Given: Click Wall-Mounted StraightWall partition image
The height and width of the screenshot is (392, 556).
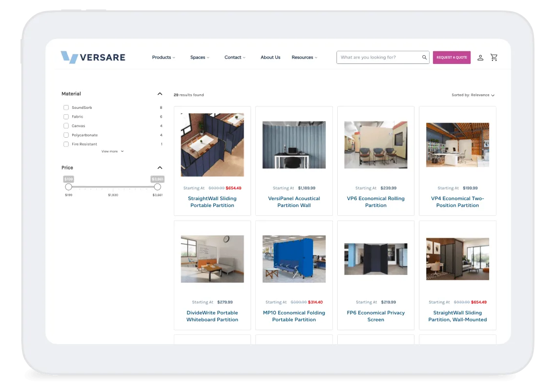Looking at the screenshot, I should pyautogui.click(x=457, y=259).
